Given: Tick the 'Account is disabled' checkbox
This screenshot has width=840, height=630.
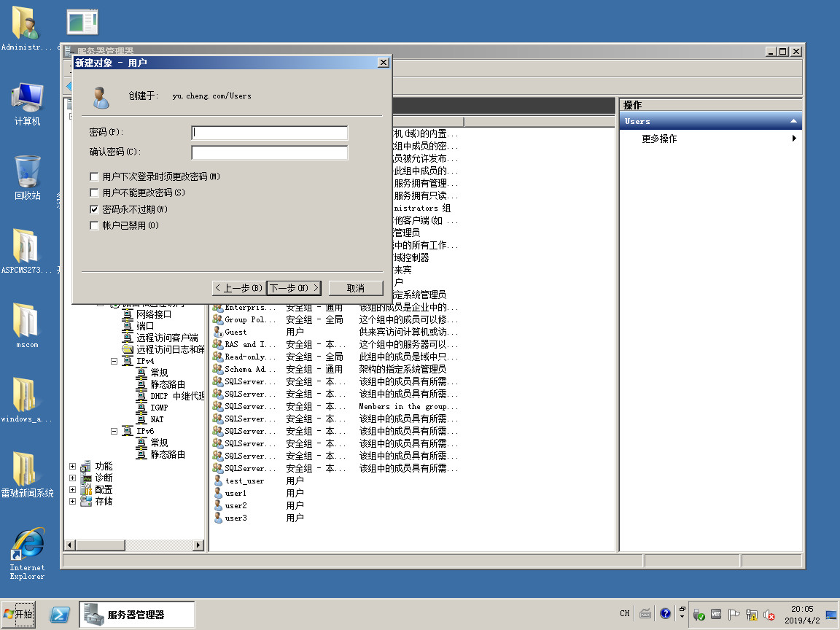Looking at the screenshot, I should 94,225.
